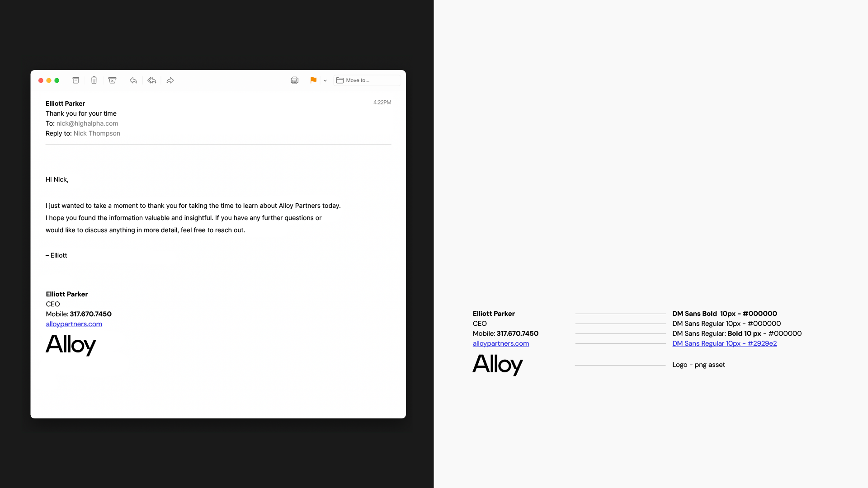Screen dimensions: 868x488
Task: Click reply-to contact Nick Thompson
Action: (x=97, y=133)
